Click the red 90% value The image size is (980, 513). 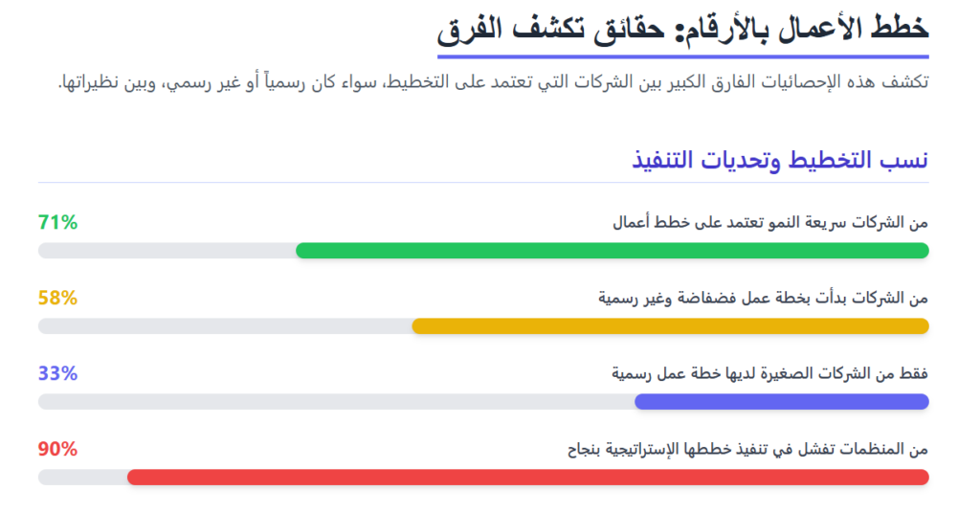pyautogui.click(x=57, y=449)
